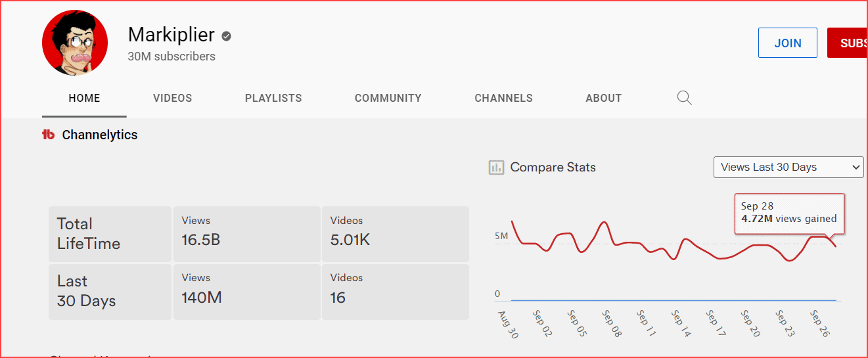Click the 5M y-axis label
This screenshot has width=868, height=358.
(x=501, y=236)
